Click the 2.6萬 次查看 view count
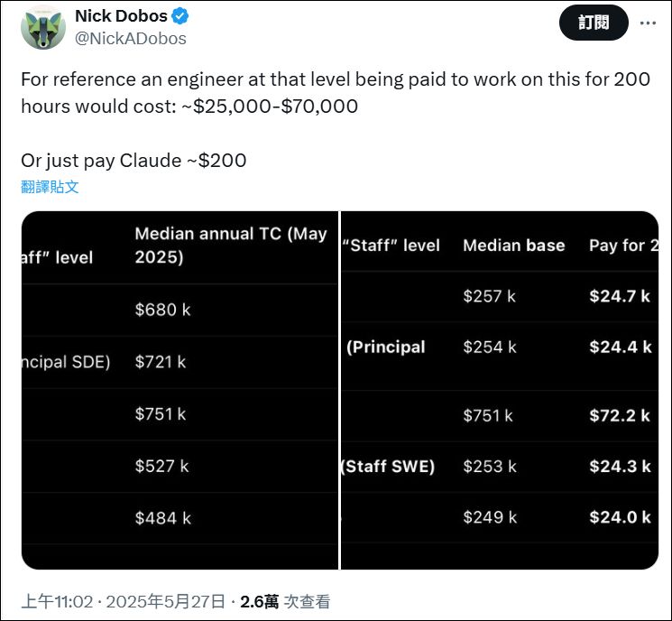 point(285,602)
